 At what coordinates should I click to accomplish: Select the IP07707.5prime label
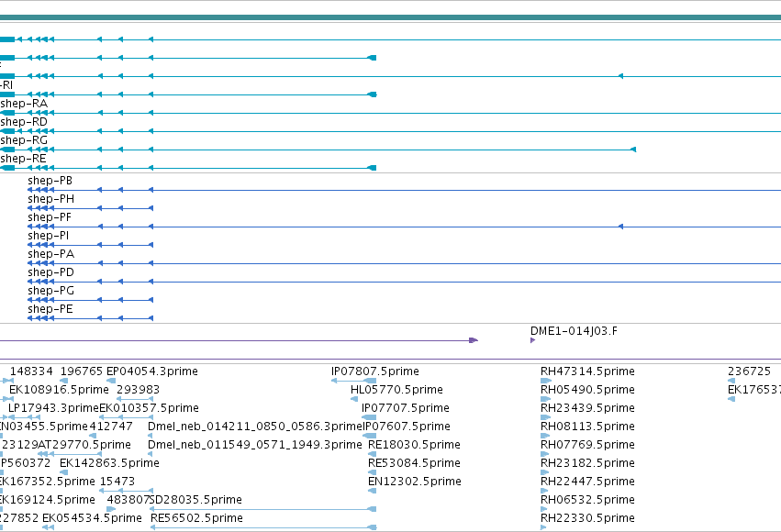(x=406, y=408)
